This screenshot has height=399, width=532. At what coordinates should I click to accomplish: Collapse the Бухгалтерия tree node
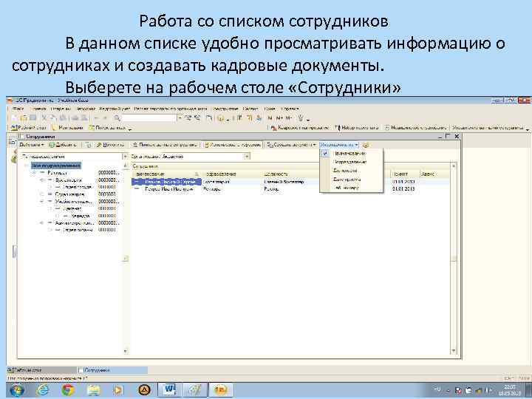point(42,180)
